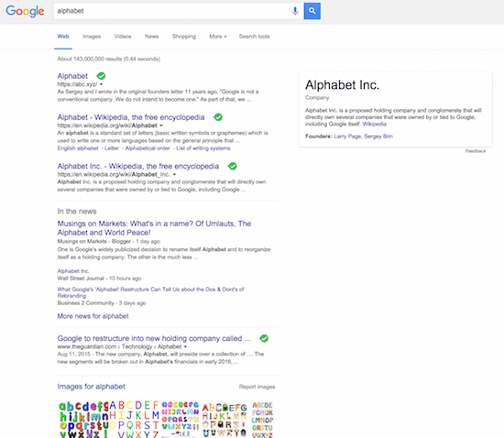Open Alphabet - Wikipedia, the free encyclopedia
This screenshot has height=438, width=504.
[131, 117]
